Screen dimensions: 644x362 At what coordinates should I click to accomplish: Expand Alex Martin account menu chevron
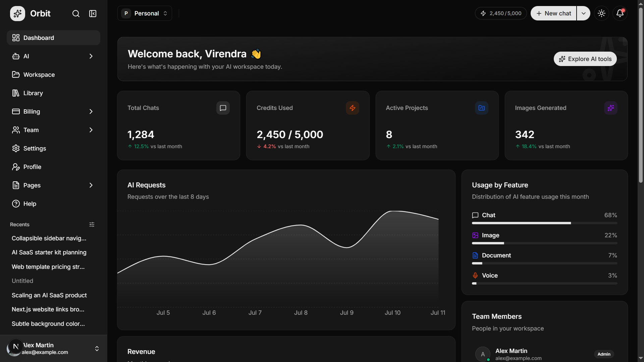coord(97,349)
